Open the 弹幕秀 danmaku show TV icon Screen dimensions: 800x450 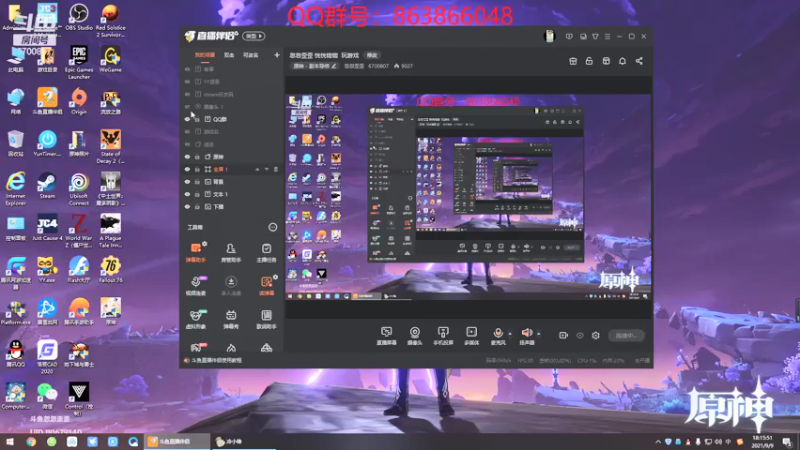click(x=231, y=319)
